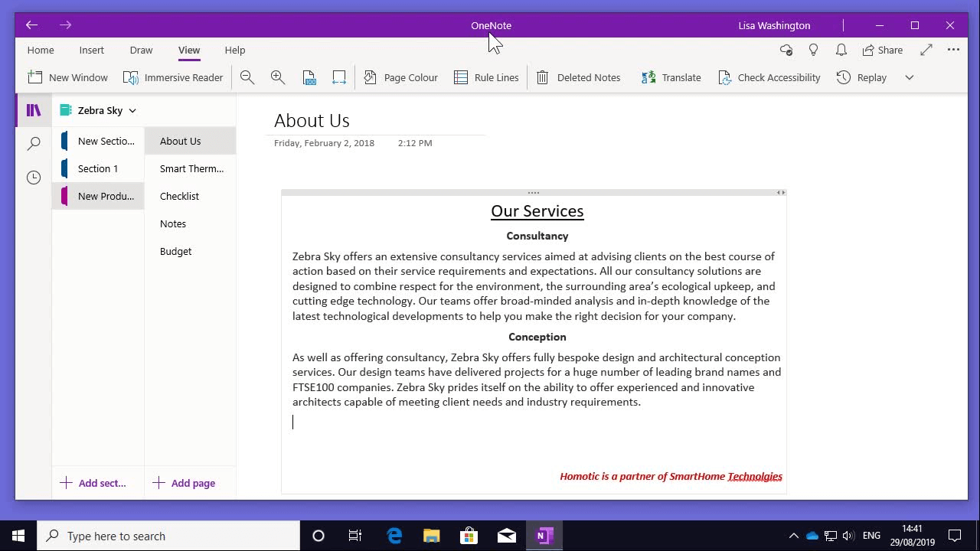Image resolution: width=980 pixels, height=551 pixels.
Task: Replay recent note changes
Action: 861,77
